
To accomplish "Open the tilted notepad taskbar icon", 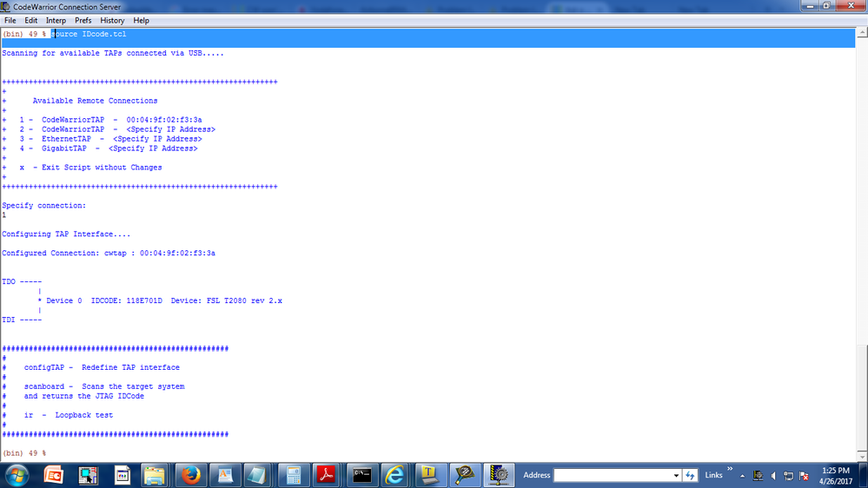I will (x=257, y=475).
